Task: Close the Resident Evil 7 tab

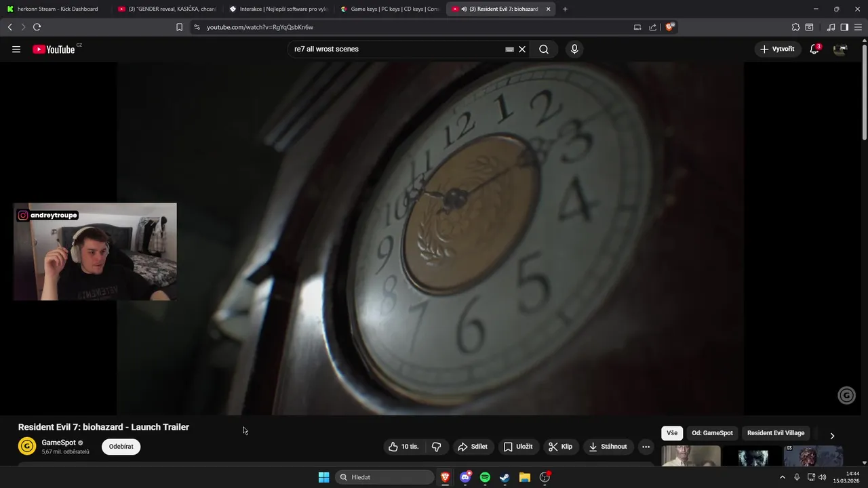Action: [548, 9]
